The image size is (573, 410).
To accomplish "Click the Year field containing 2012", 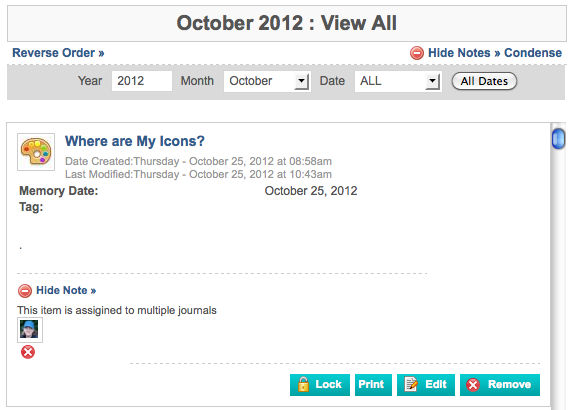I will point(142,81).
